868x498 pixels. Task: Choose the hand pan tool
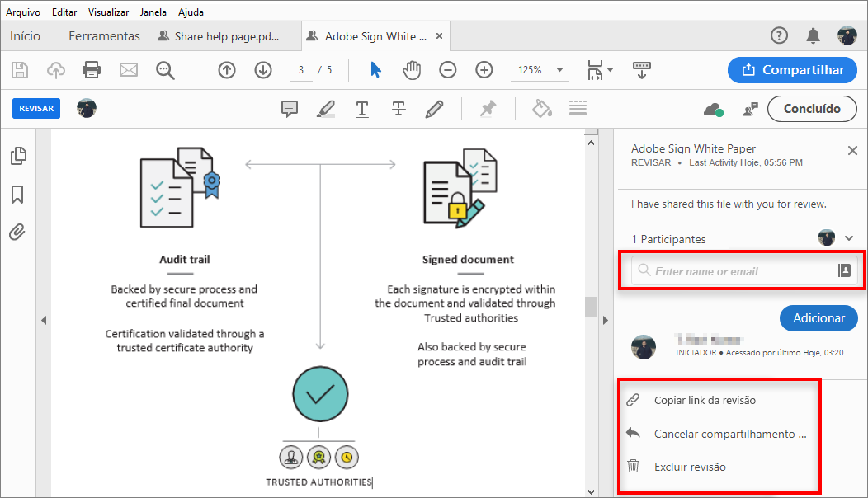tap(412, 70)
